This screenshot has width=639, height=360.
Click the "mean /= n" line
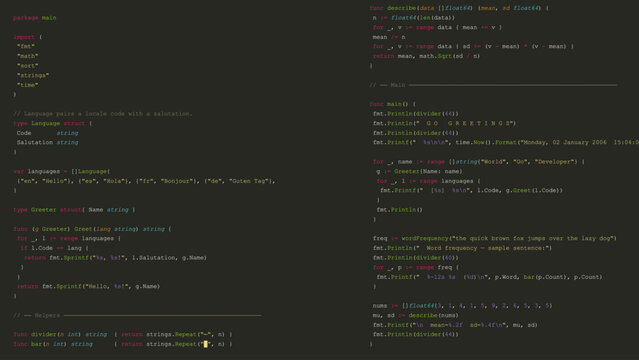(x=389, y=37)
